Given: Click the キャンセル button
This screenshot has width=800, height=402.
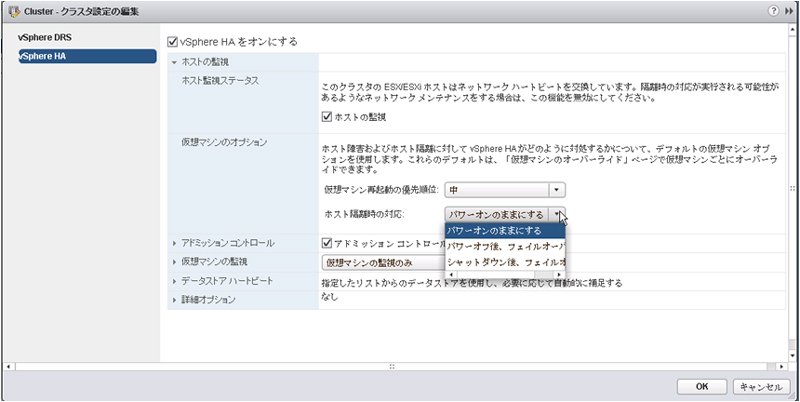Looking at the screenshot, I should [x=761, y=387].
